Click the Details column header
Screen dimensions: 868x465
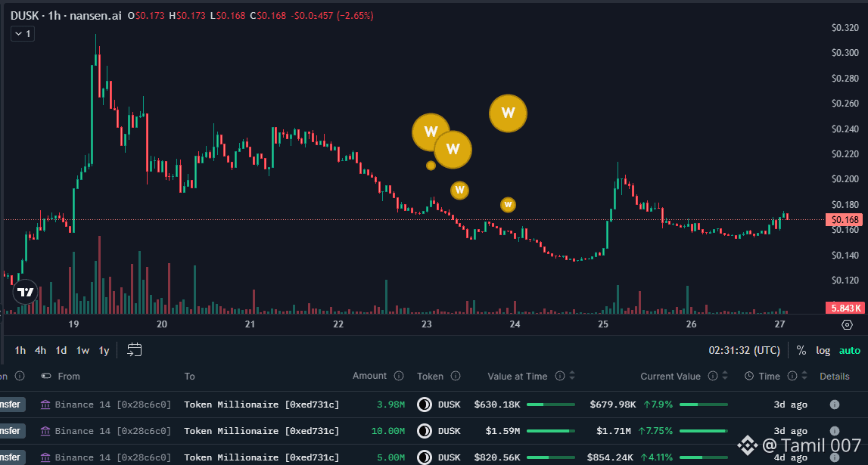[x=834, y=376]
